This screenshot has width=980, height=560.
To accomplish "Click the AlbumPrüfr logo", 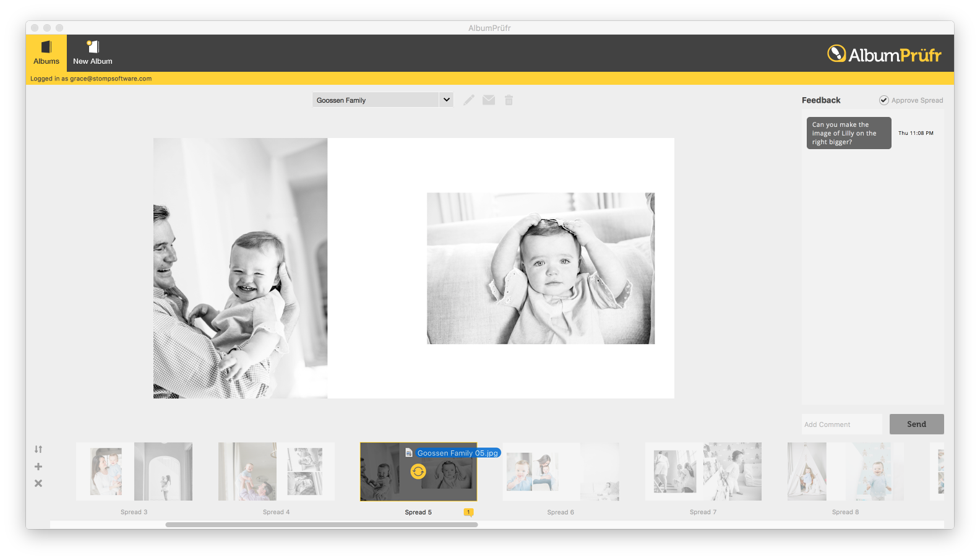I will tap(884, 54).
